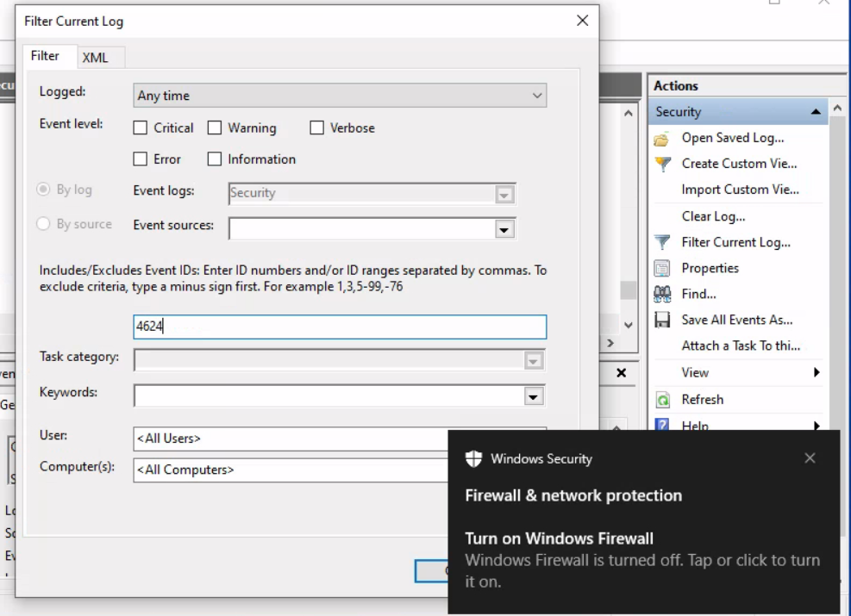Choose Attach a Task To this Log
Viewport: 851px width, 616px height.
click(x=741, y=346)
